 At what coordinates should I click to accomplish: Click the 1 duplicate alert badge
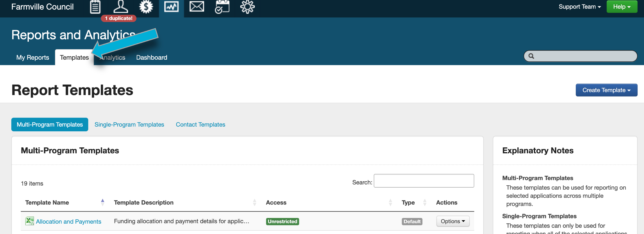point(118,18)
